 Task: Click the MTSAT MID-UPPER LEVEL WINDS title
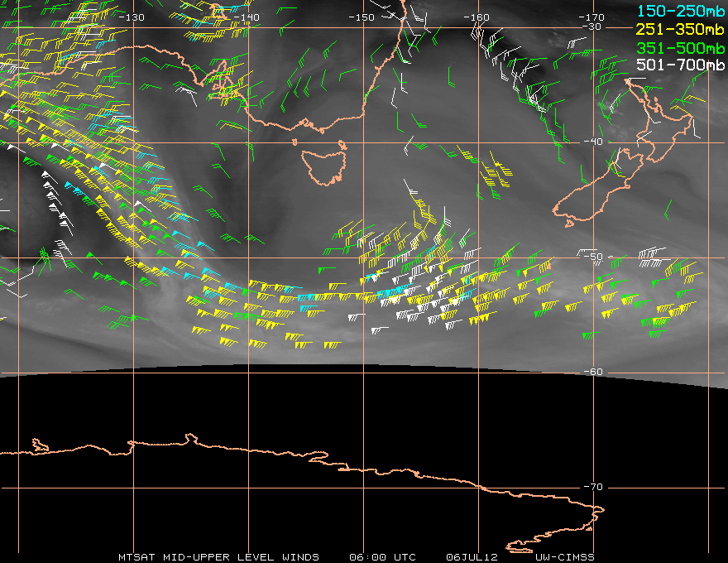pyautogui.click(x=218, y=557)
